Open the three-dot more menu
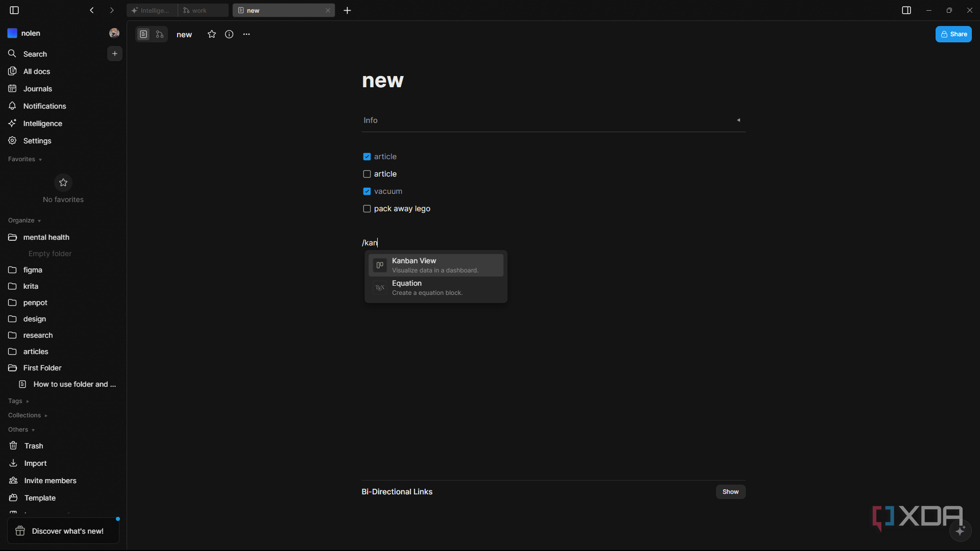The height and width of the screenshot is (551, 980). click(x=247, y=34)
